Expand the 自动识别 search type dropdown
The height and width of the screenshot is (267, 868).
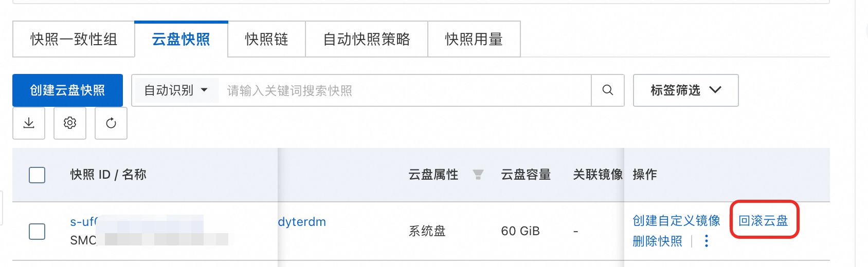(x=175, y=90)
